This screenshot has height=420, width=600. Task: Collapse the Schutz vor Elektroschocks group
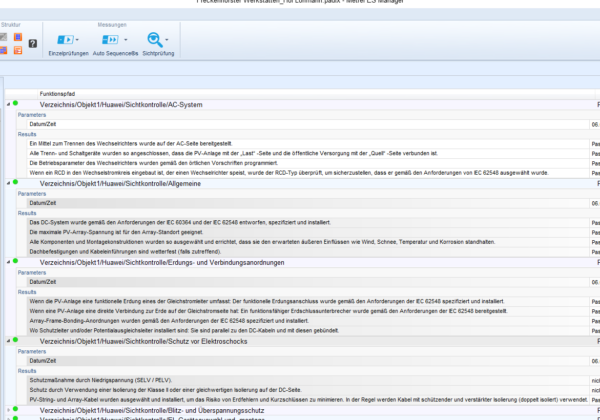click(x=8, y=340)
